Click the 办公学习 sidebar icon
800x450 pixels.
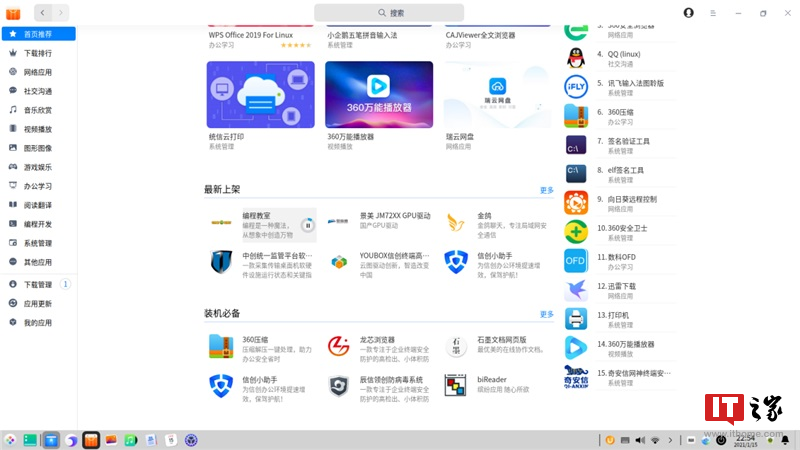(x=13, y=186)
